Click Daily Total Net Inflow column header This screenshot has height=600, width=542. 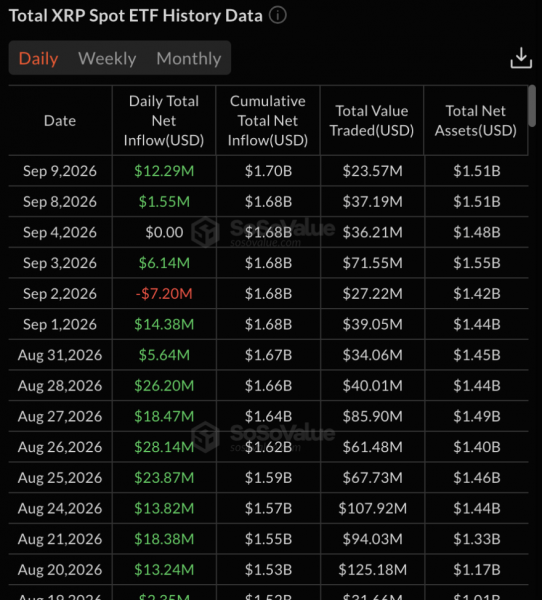coord(164,121)
